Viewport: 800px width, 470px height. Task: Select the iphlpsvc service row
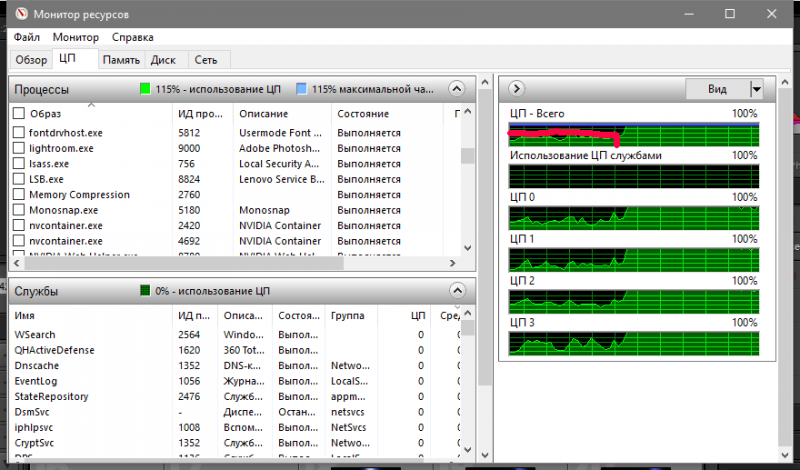235,427
